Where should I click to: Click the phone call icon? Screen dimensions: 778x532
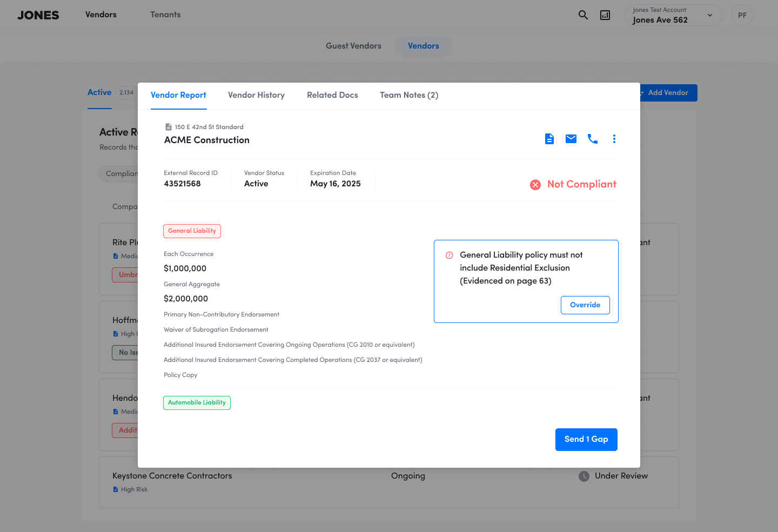(592, 139)
